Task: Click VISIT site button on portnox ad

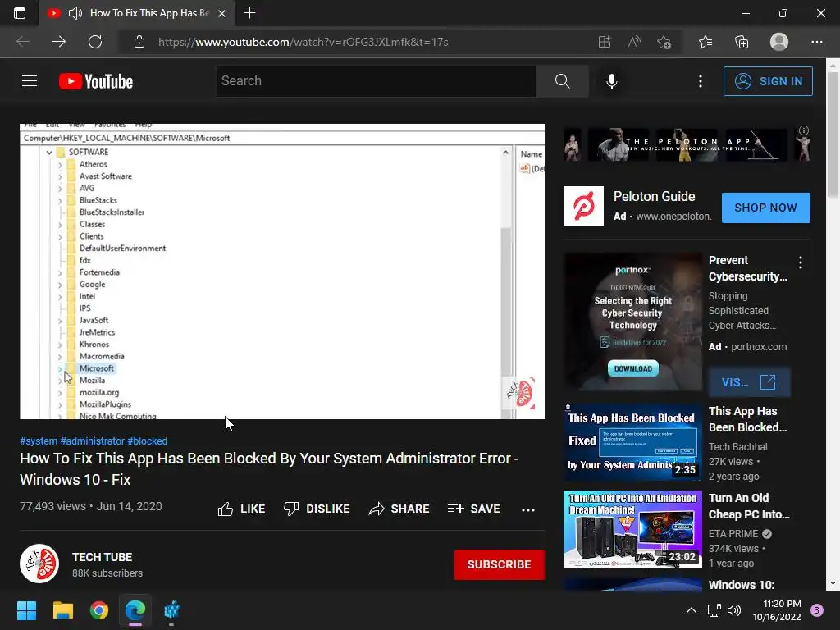Action: click(749, 382)
